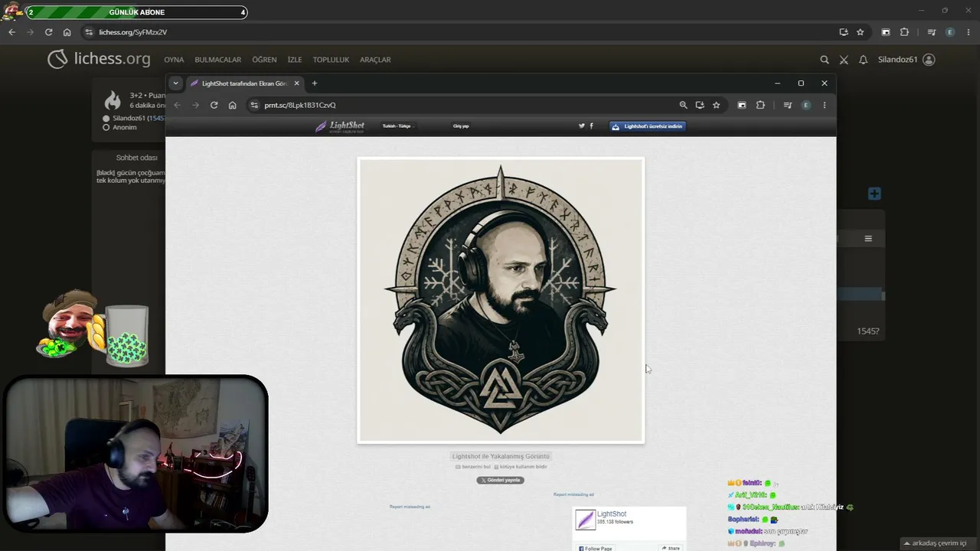Open the BULMACALAR menu on Lichess
This screenshot has height=551, width=980.
coord(217,60)
